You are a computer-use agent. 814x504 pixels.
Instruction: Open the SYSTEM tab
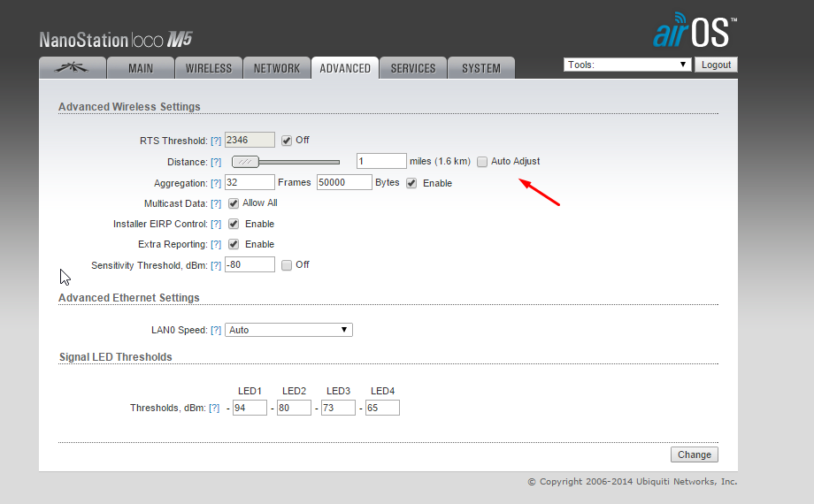[x=481, y=68]
